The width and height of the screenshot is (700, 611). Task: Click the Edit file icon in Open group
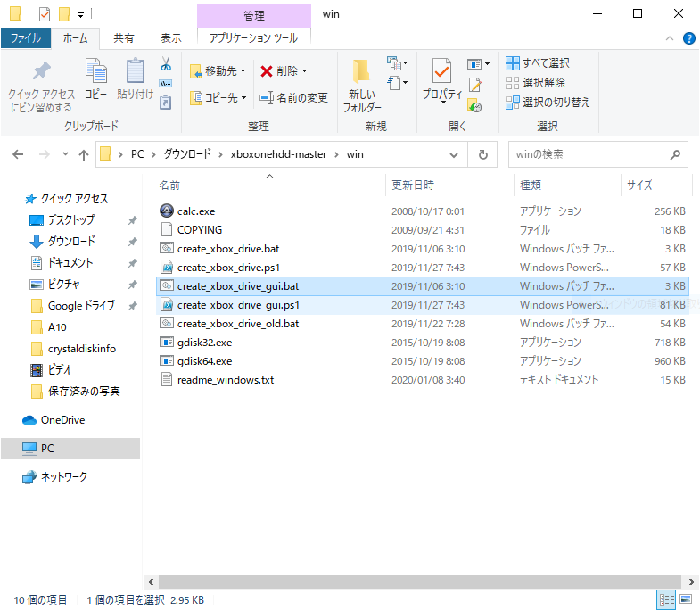pyautogui.click(x=474, y=85)
